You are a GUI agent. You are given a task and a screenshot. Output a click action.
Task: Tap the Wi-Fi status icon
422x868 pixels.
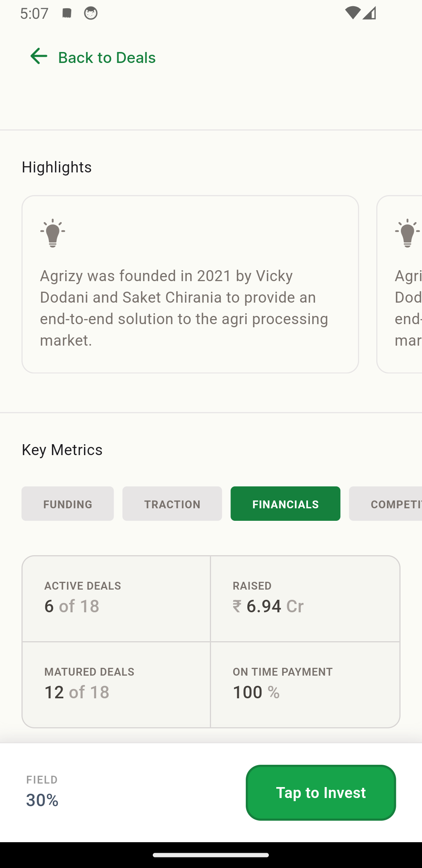[x=352, y=13]
